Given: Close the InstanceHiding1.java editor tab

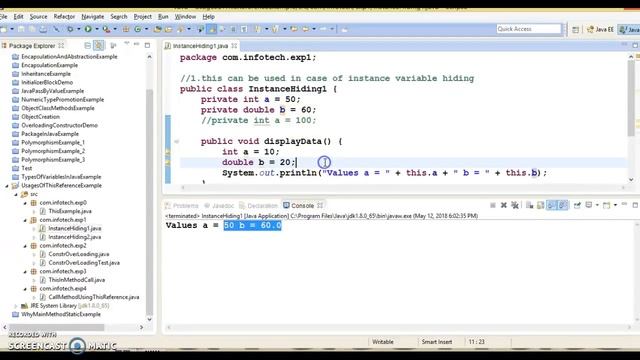Looking at the screenshot, I should pyautogui.click(x=234, y=46).
